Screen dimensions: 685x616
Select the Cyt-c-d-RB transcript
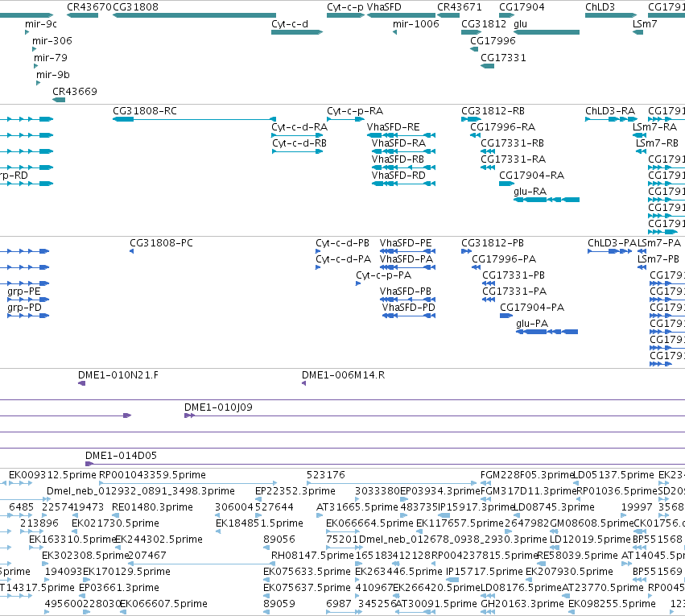pos(297,151)
